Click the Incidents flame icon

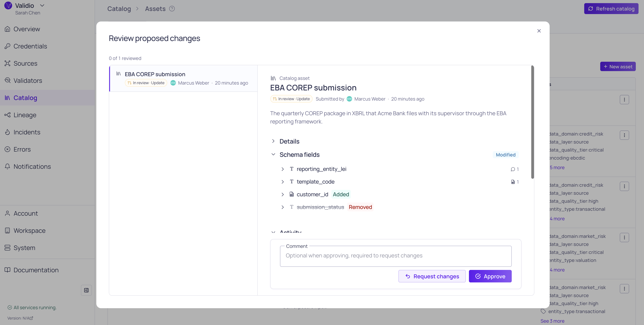point(7,132)
